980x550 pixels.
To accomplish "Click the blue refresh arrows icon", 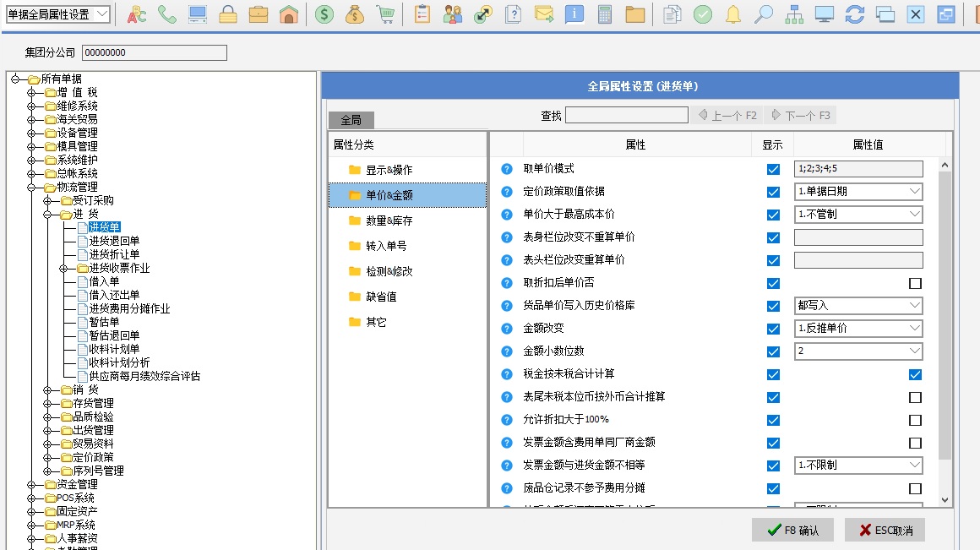I will coord(854,14).
